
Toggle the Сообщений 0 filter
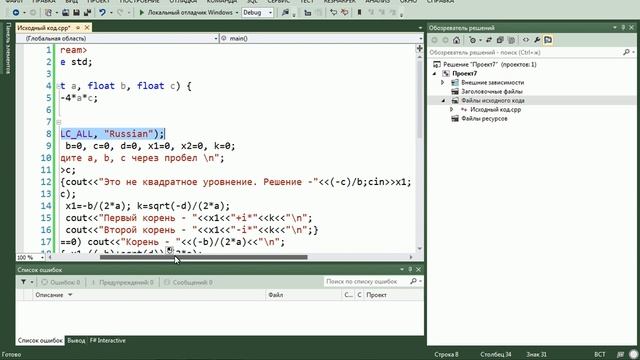coord(189,282)
